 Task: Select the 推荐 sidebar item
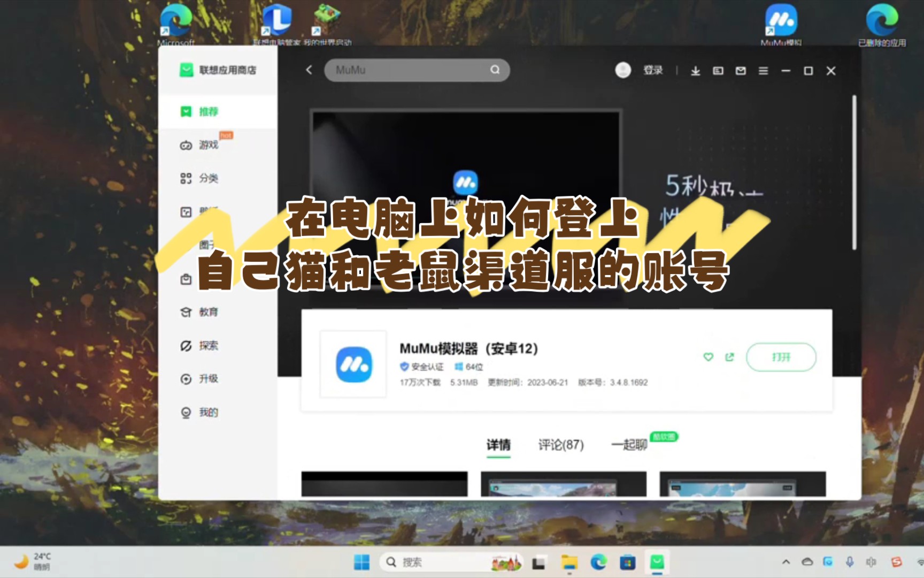209,111
